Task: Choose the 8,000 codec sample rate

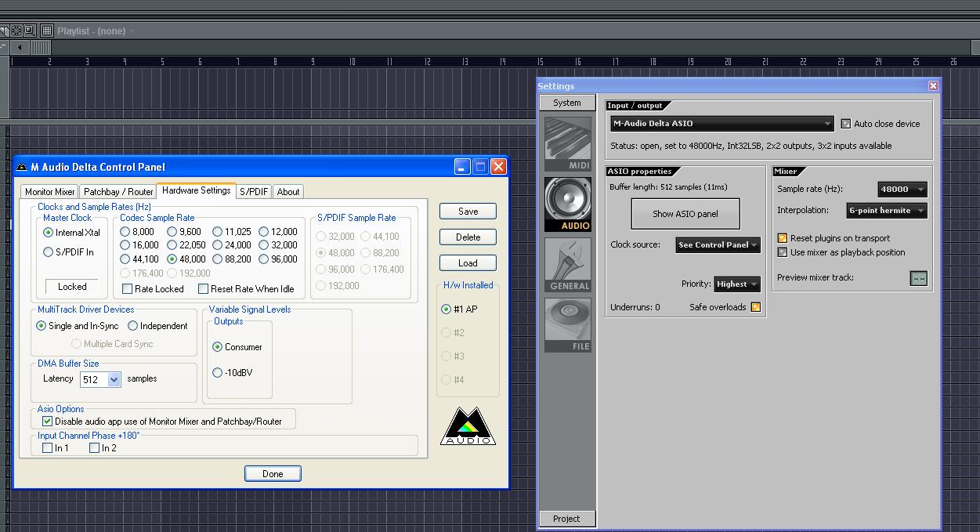Action: [137, 232]
